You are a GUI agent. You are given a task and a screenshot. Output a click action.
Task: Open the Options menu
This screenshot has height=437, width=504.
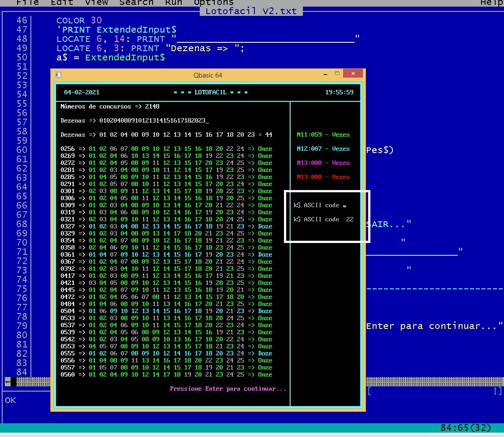[213, 3]
